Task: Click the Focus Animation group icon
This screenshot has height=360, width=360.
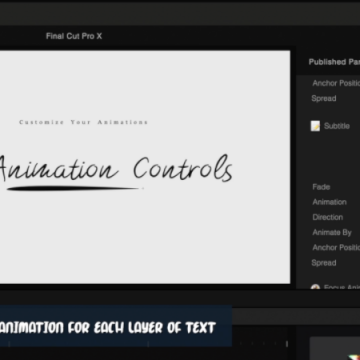Action: 315,287
